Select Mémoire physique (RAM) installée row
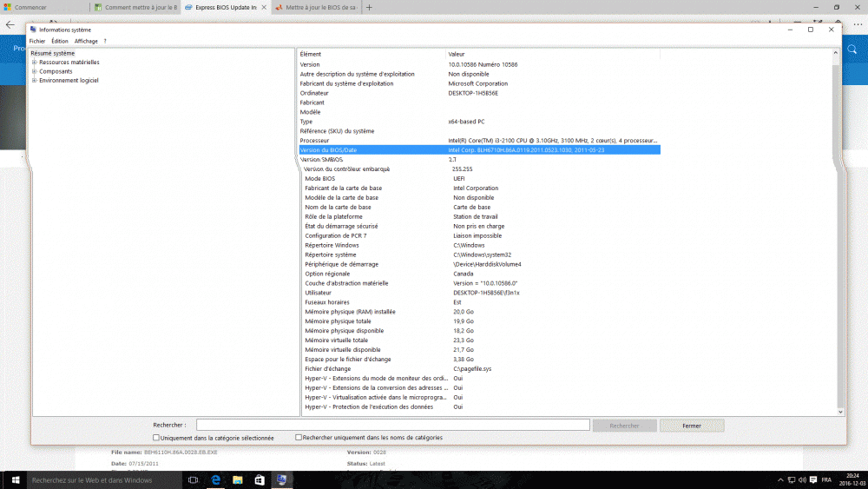 [x=482, y=312]
